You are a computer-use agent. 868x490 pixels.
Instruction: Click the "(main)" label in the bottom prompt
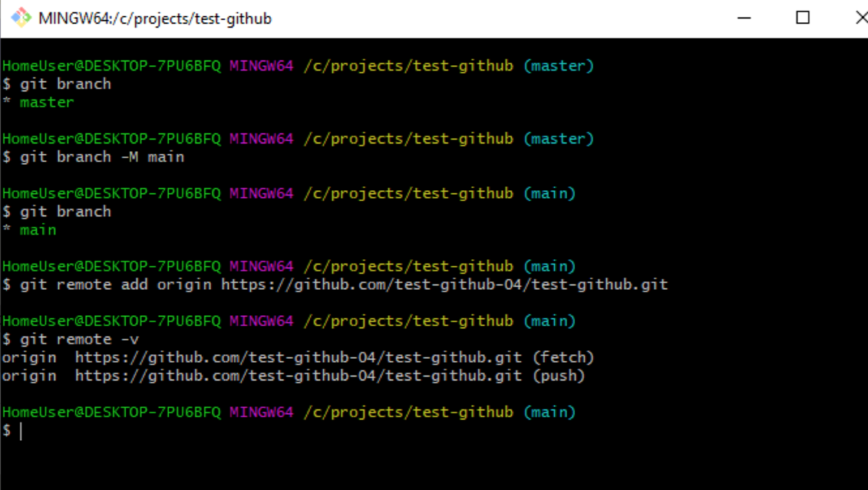tap(550, 413)
